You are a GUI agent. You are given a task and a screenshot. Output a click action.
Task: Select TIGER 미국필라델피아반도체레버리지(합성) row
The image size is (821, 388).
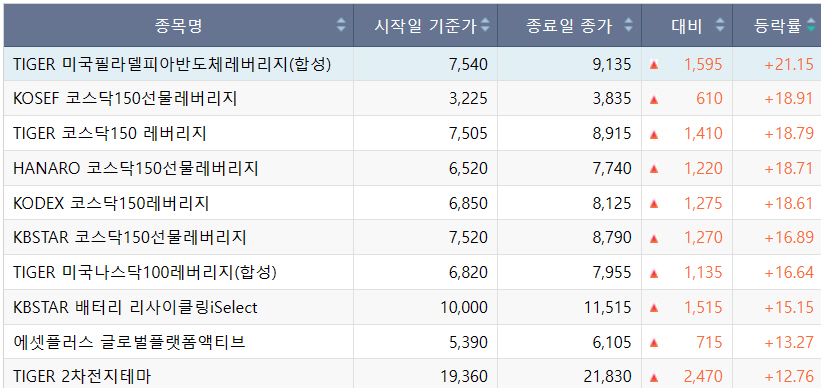[x=412, y=64]
